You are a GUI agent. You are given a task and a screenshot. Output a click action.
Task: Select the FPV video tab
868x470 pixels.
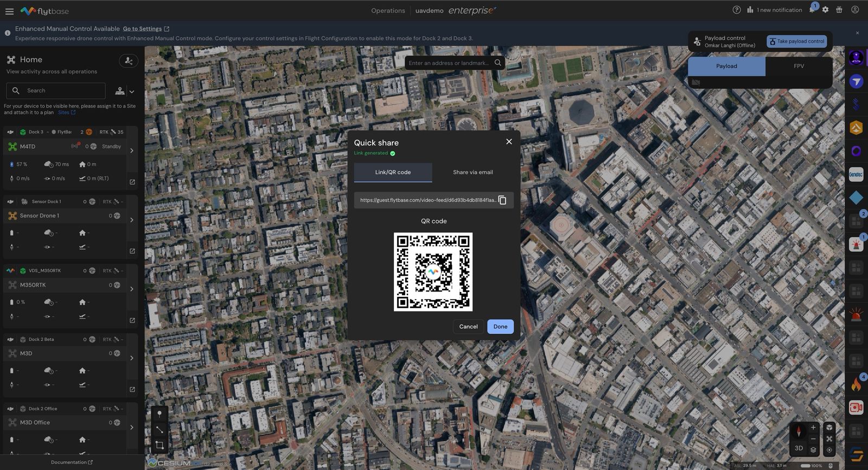tap(799, 66)
